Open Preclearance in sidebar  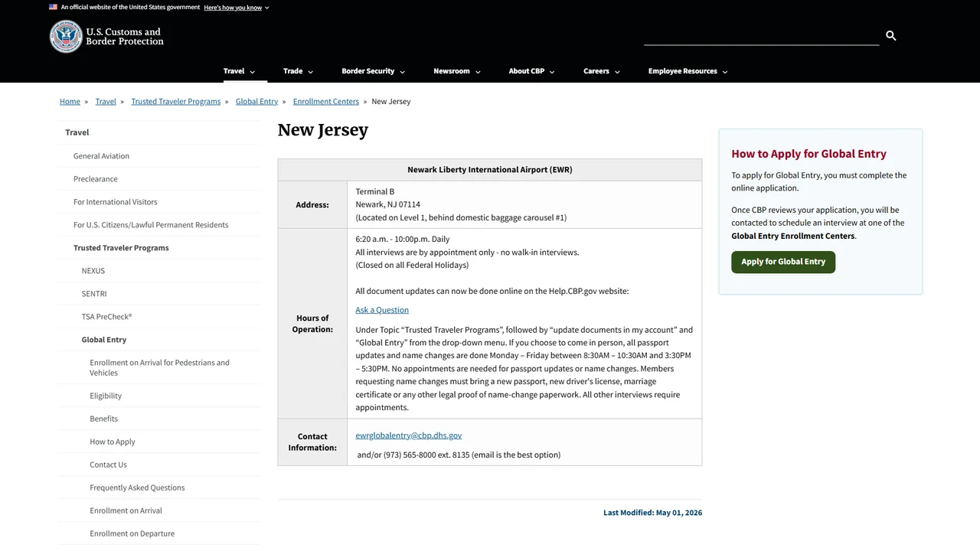click(x=159, y=179)
